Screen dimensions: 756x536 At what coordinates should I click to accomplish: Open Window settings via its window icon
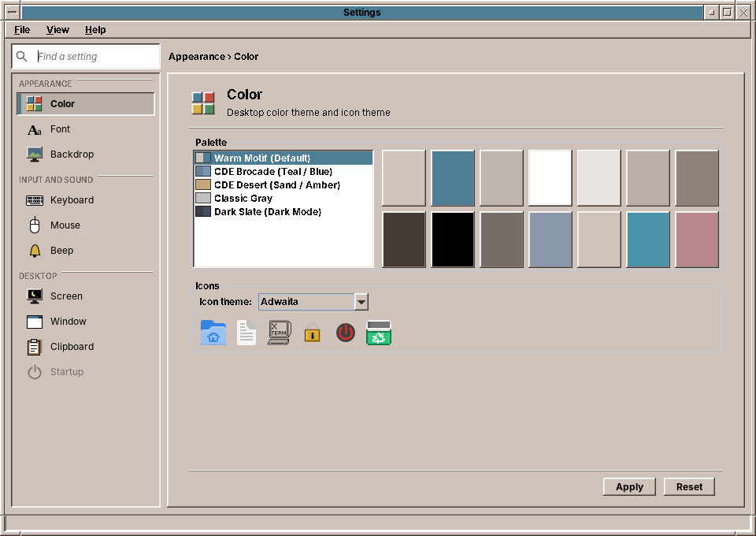(x=34, y=322)
